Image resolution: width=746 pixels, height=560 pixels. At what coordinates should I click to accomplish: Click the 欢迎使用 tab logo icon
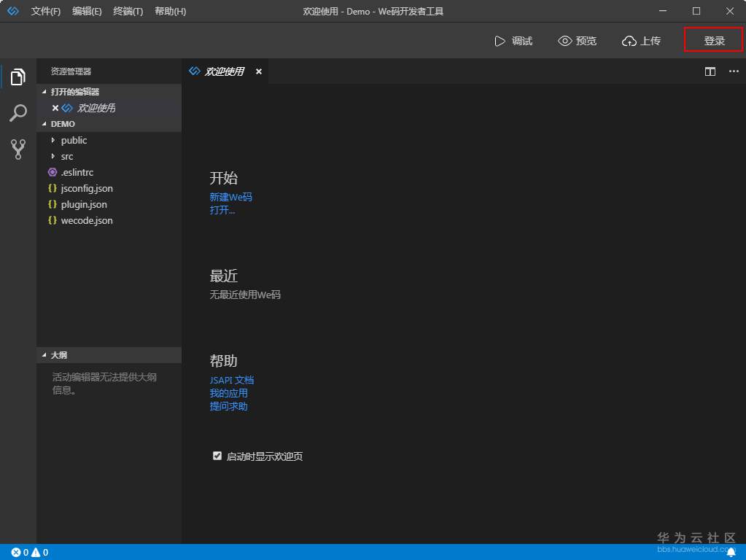[x=195, y=71]
